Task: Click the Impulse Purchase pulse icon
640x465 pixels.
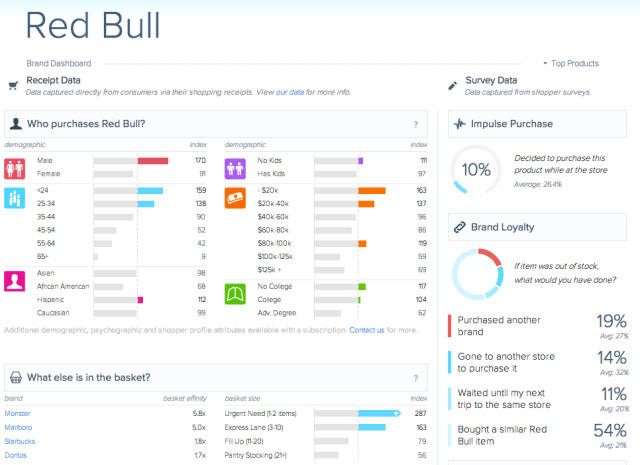Action: point(459,124)
